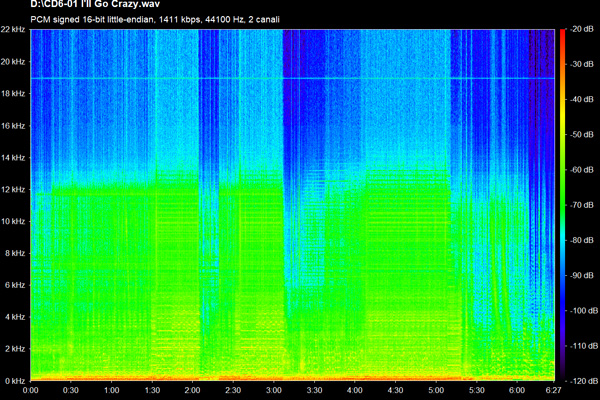Click the '-40 dB' scale label
600x400 pixels.
coord(582,100)
